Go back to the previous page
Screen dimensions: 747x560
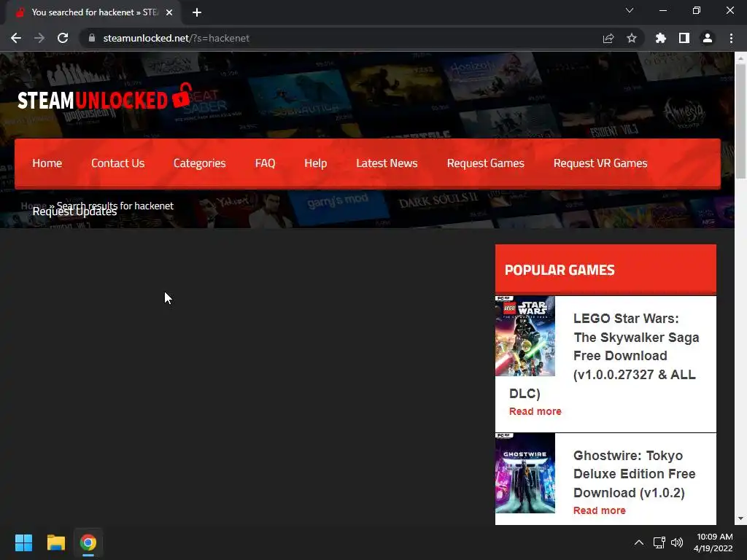coord(16,38)
